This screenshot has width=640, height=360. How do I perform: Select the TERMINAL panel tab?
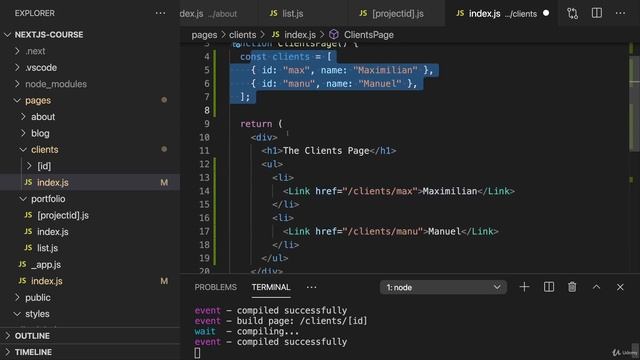tap(271, 287)
